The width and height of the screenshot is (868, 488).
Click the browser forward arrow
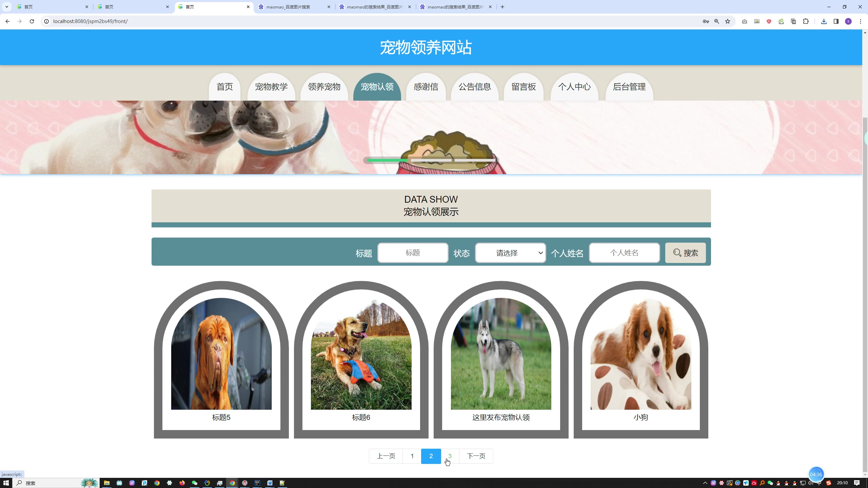20,21
